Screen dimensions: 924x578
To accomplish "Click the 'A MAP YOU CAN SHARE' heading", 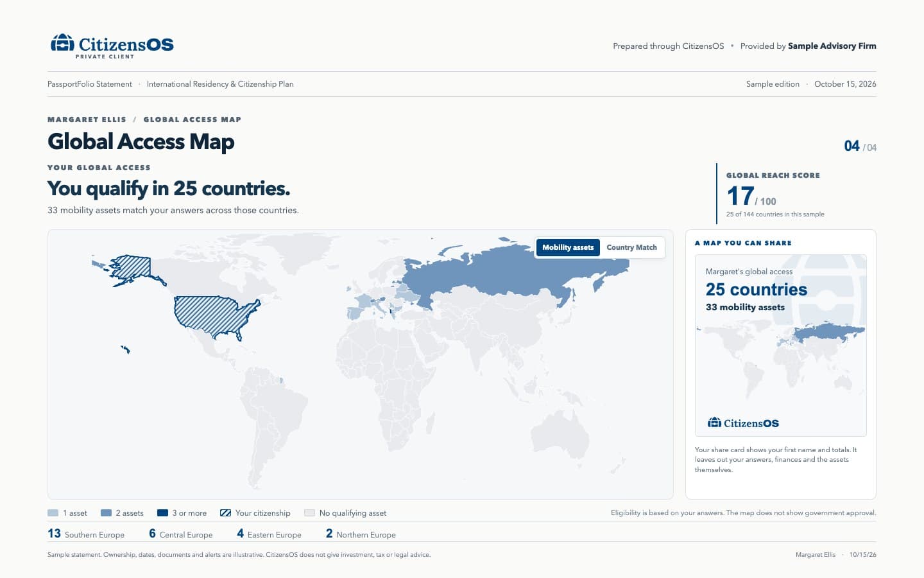I will (x=743, y=243).
